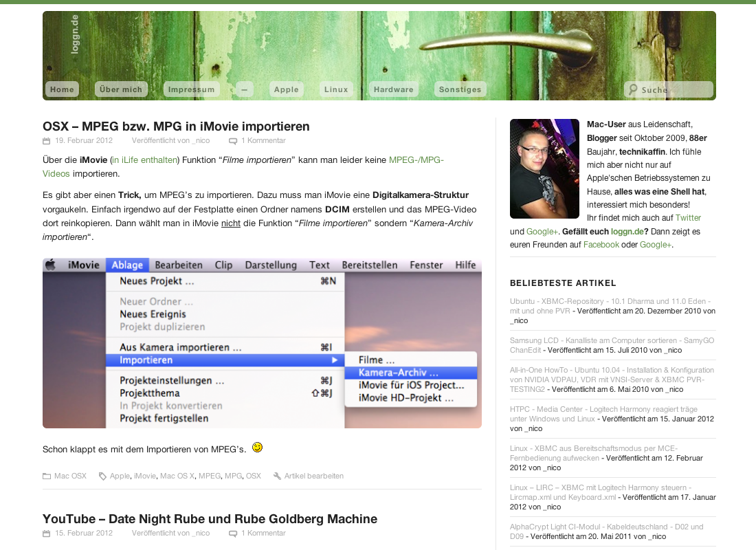Click the 'BELIEBTESTE ARTIKEL' sidebar heading
Screen dimensions: 756x550
pos(563,283)
